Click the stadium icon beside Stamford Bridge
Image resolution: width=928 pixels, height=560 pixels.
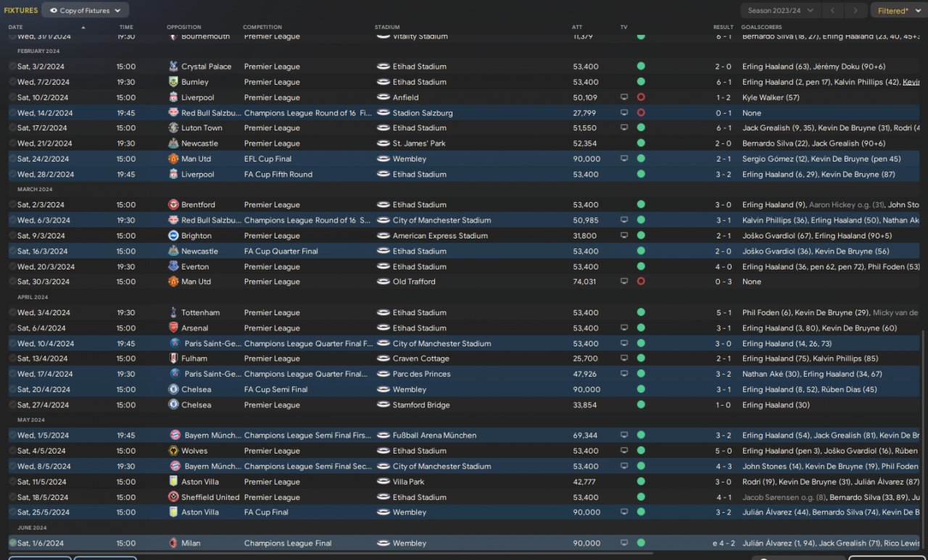pos(384,405)
